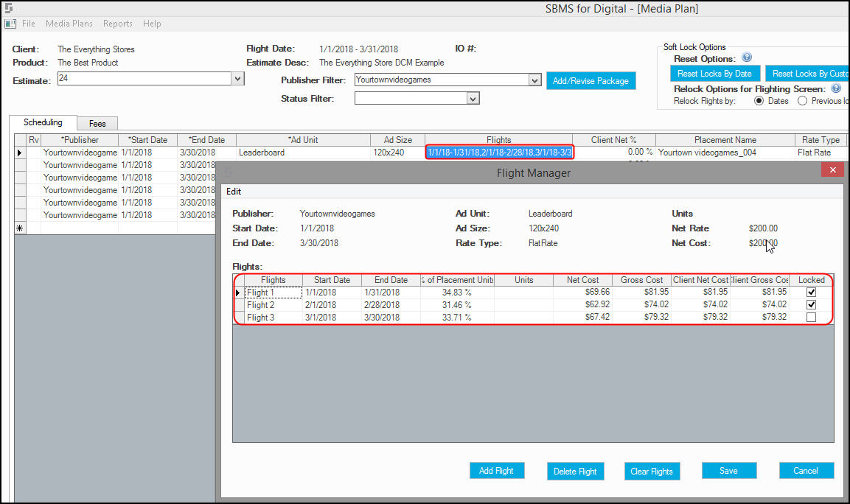Screen dimensions: 850x504
Task: Switch to the Fees tab
Action: (97, 124)
